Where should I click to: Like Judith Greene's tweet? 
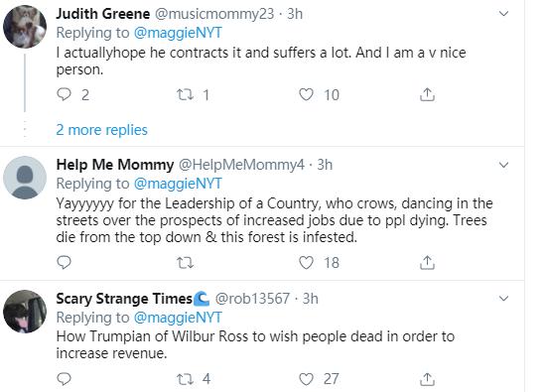[x=306, y=94]
